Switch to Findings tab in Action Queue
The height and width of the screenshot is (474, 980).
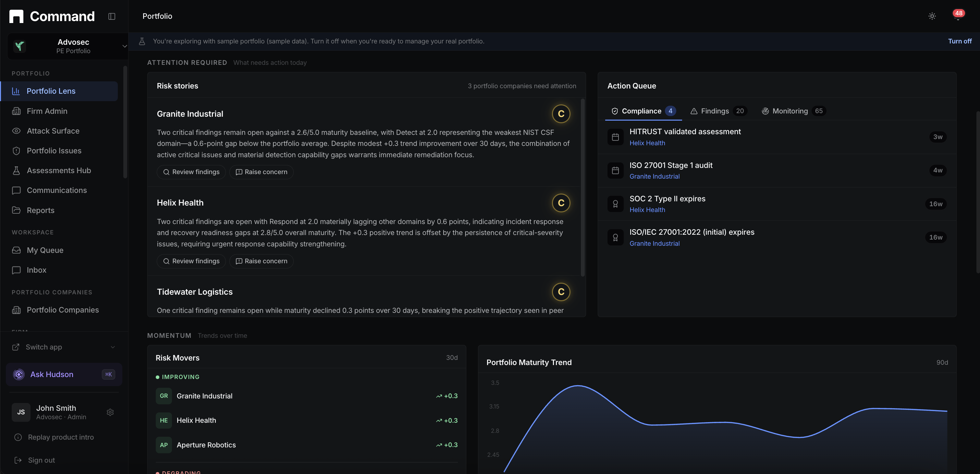click(718, 111)
